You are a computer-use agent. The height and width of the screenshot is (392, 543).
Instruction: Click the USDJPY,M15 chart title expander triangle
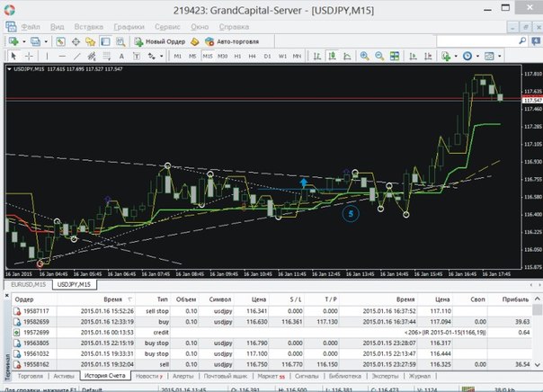tap(9, 69)
